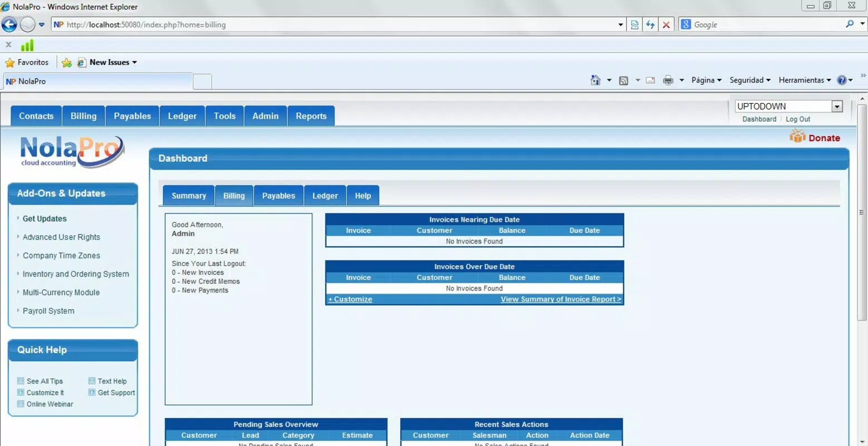Open the Contacts main menu
This screenshot has width=868, height=446.
point(36,116)
